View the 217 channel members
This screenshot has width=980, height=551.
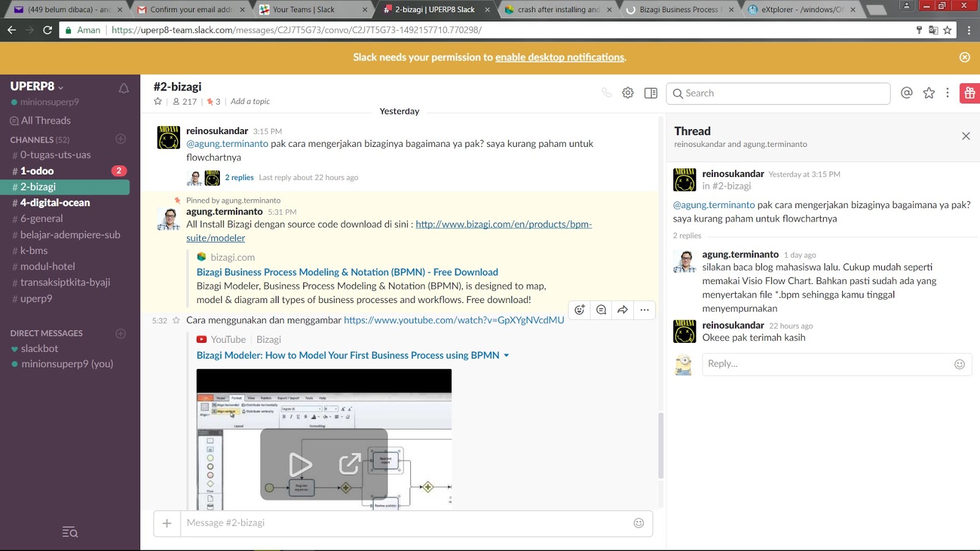(x=185, y=102)
